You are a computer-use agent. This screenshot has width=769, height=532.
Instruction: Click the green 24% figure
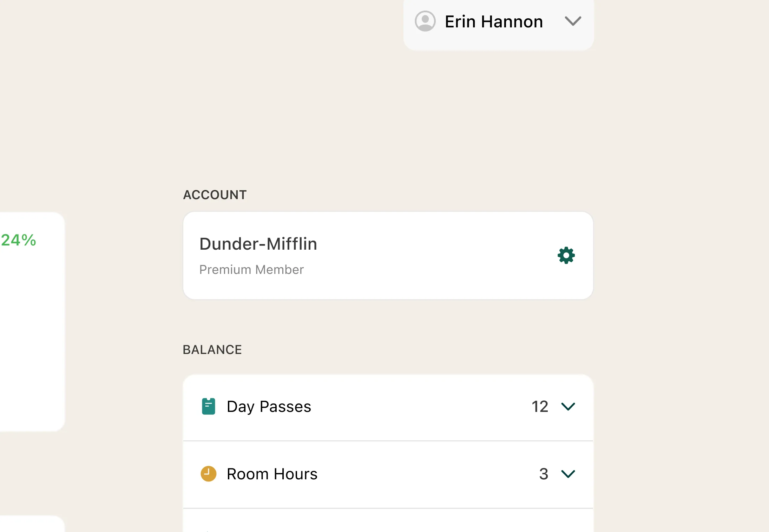coord(19,240)
